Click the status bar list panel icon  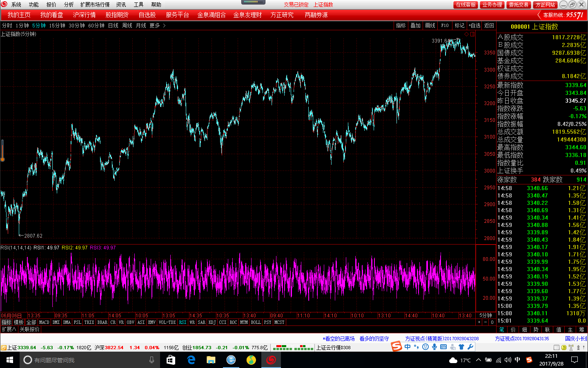[556, 348]
